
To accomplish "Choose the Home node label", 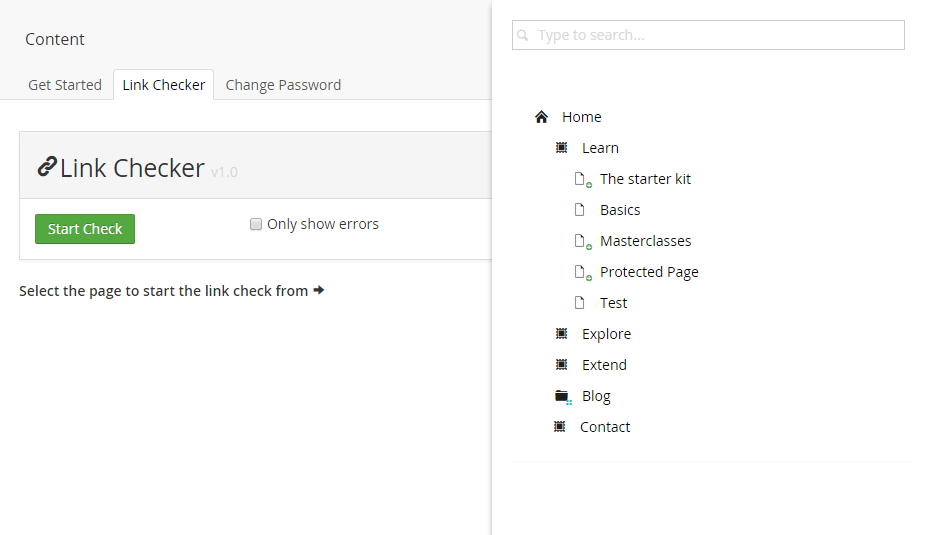I will coord(581,117).
